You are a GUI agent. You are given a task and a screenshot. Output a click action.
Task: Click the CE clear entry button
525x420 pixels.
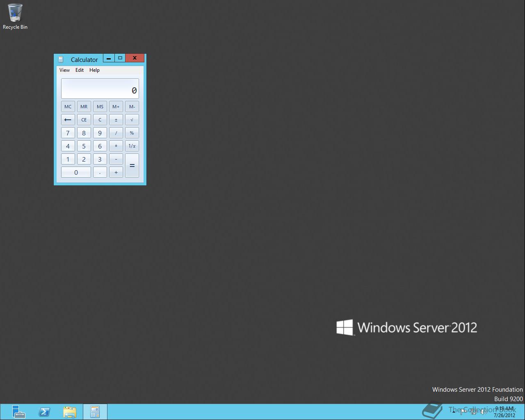tap(84, 120)
